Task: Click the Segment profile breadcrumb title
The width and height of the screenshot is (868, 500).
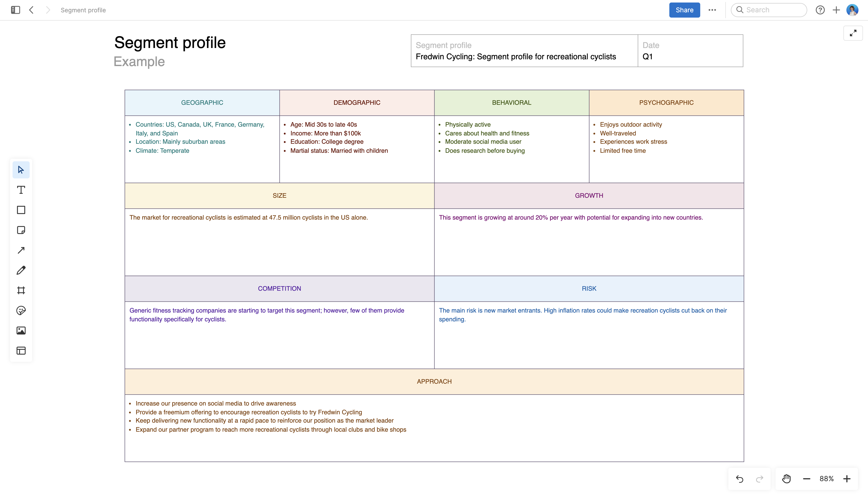Action: 83,10
